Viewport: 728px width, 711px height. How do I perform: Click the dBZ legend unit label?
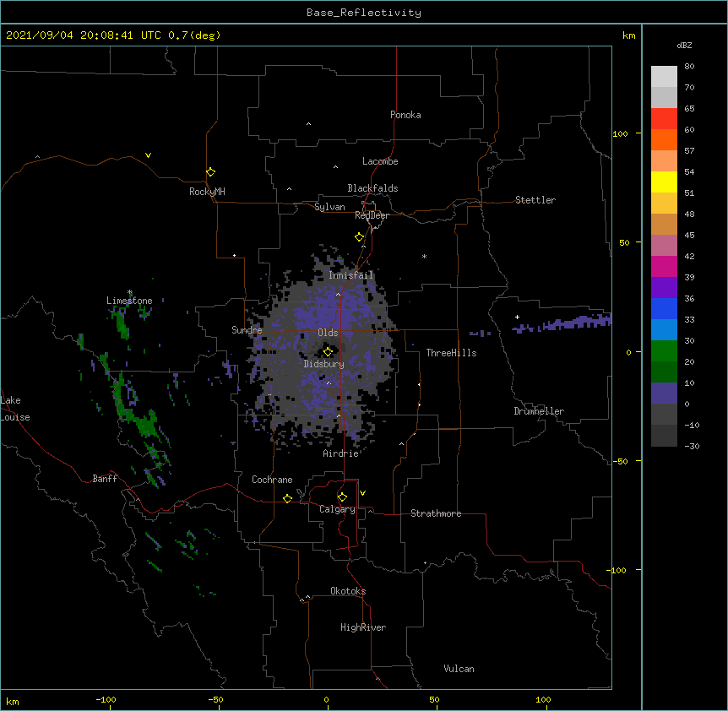pyautogui.click(x=684, y=45)
